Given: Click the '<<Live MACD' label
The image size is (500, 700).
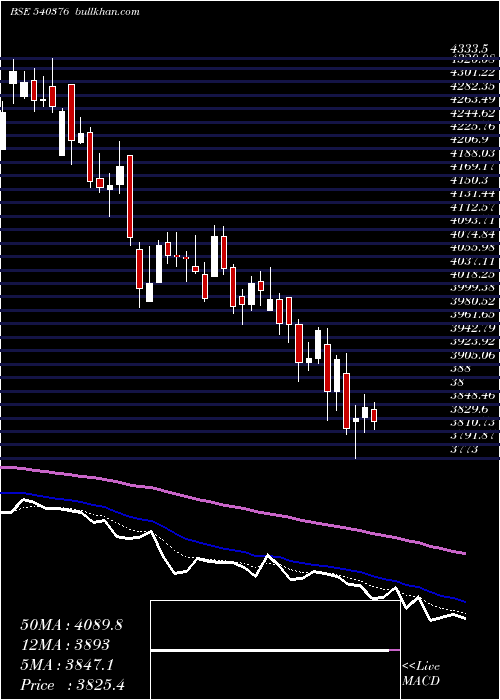Looking at the screenshot, I should 421,674.
